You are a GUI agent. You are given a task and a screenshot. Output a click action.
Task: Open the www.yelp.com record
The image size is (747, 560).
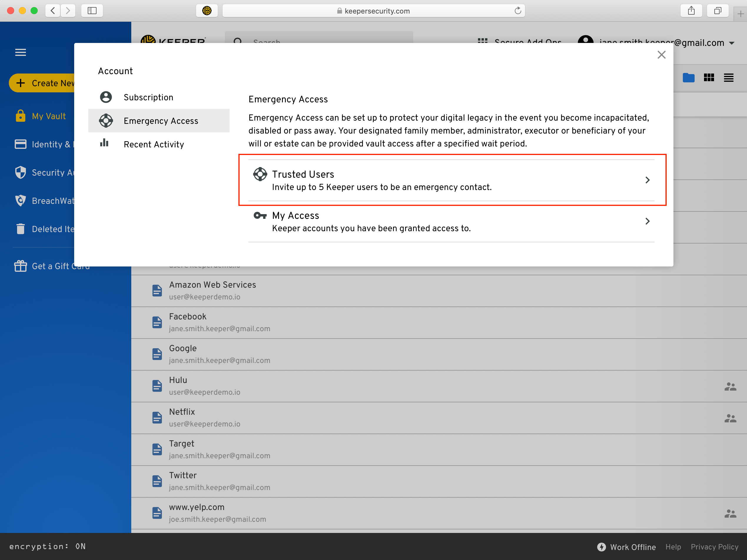point(439,513)
